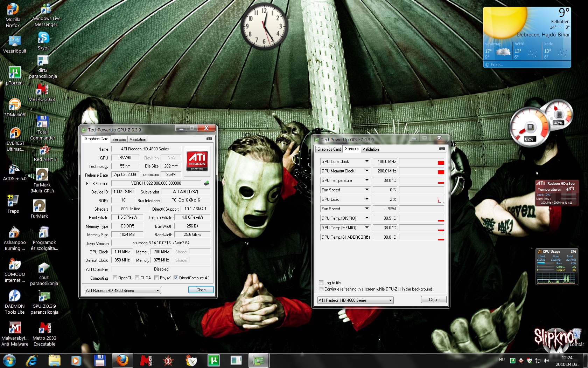The width and height of the screenshot is (588, 368).
Task: Open the GPU-Z taskbar button
Action: click(259, 360)
